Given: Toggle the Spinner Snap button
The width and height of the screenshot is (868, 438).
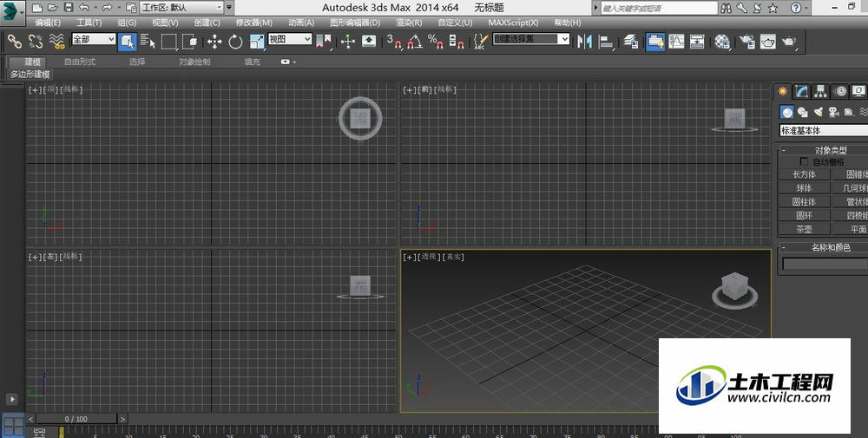Looking at the screenshot, I should [457, 42].
